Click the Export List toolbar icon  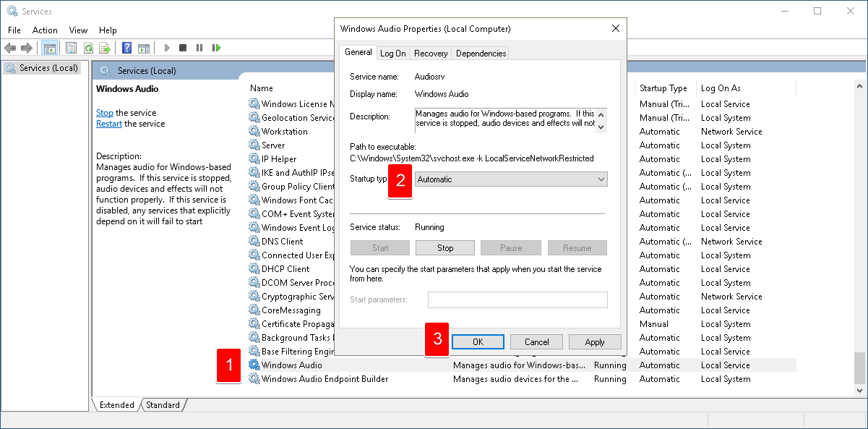(x=105, y=48)
